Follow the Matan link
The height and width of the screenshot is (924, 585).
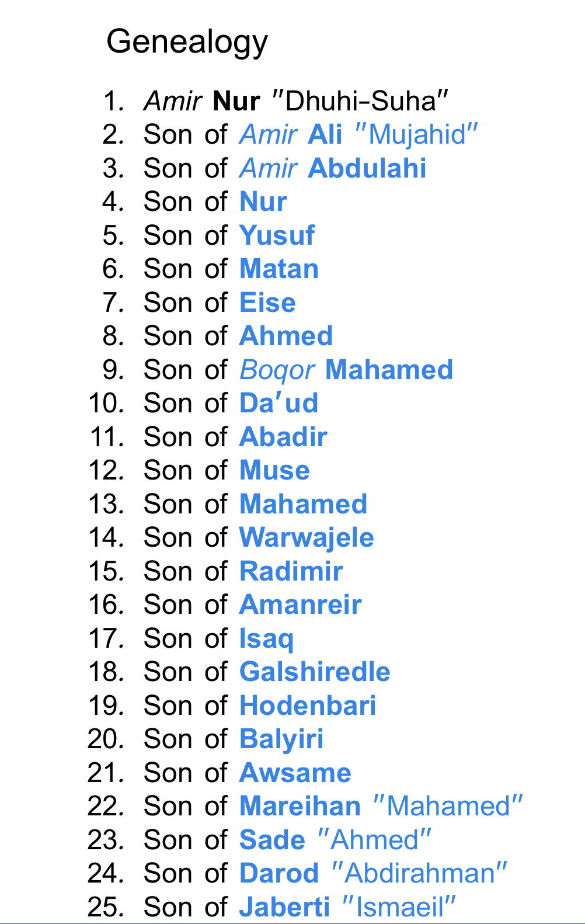(279, 269)
